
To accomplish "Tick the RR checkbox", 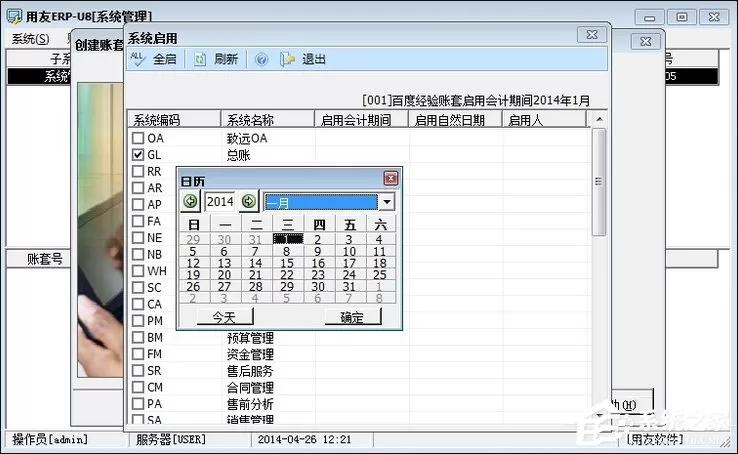I will [138, 171].
